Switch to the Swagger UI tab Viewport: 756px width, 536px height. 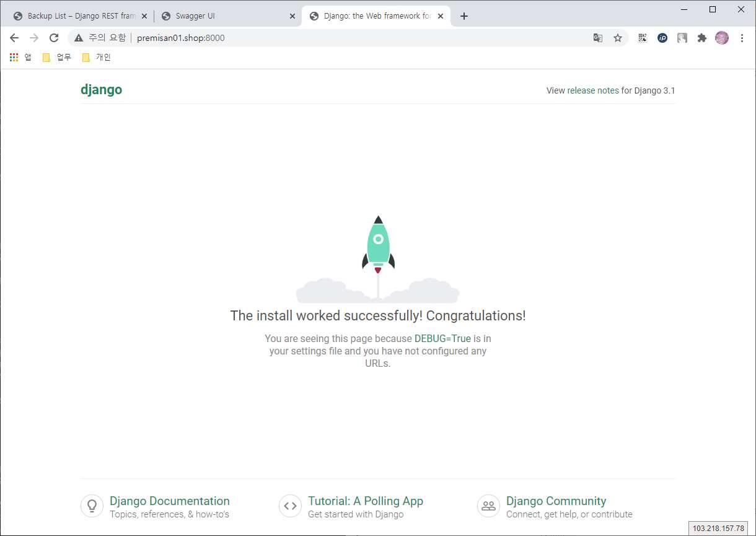228,16
